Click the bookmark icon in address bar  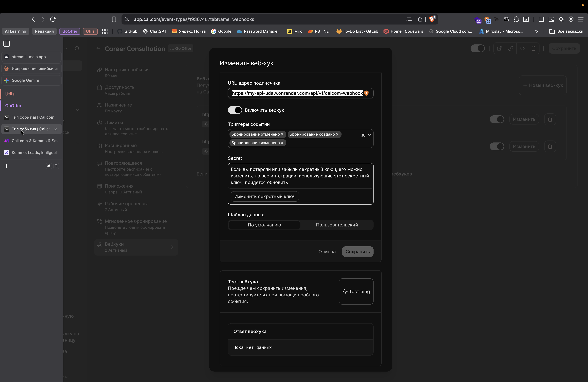coord(114,19)
